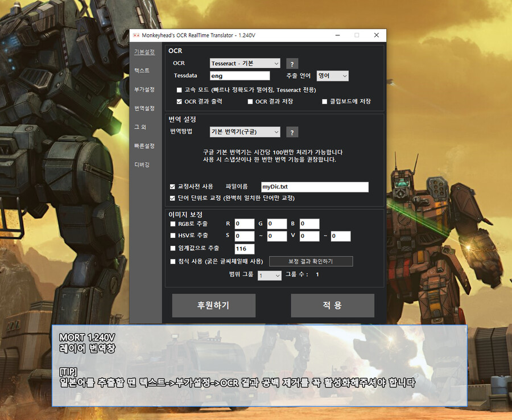
Task: Click the 번역방법 help question mark button
Action: [x=292, y=132]
